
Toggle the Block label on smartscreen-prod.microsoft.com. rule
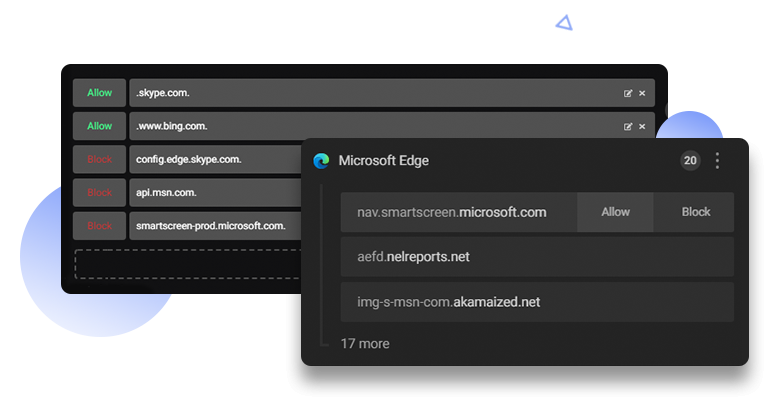[100, 226]
